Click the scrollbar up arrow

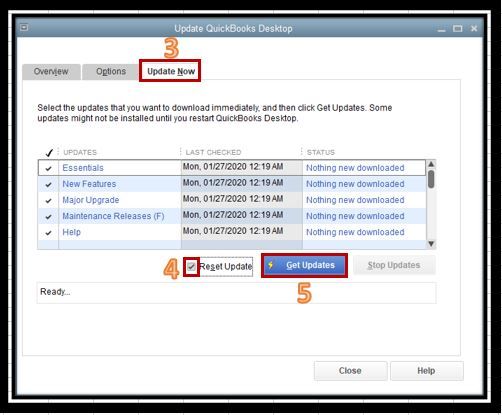pos(431,164)
